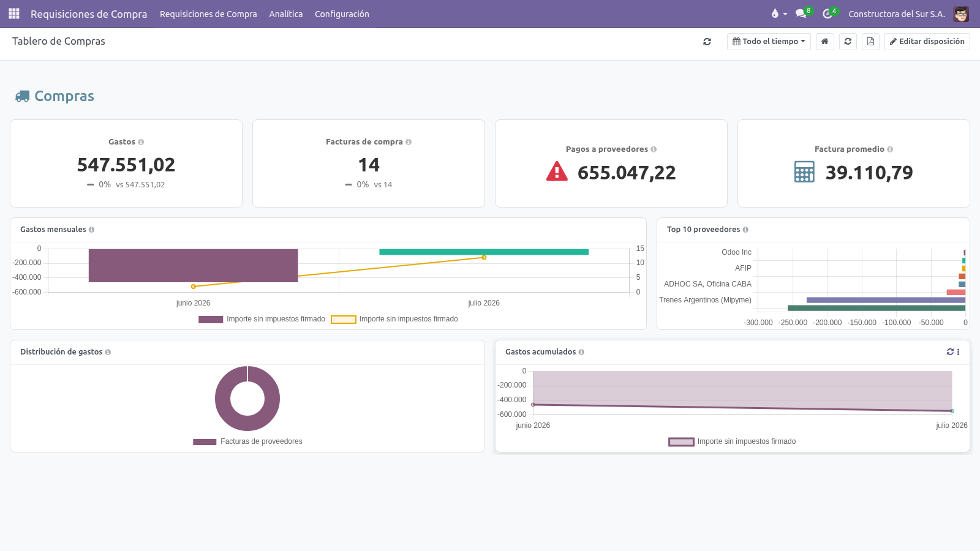
Task: Open the apps grid menu icon
Action: pos(14,13)
